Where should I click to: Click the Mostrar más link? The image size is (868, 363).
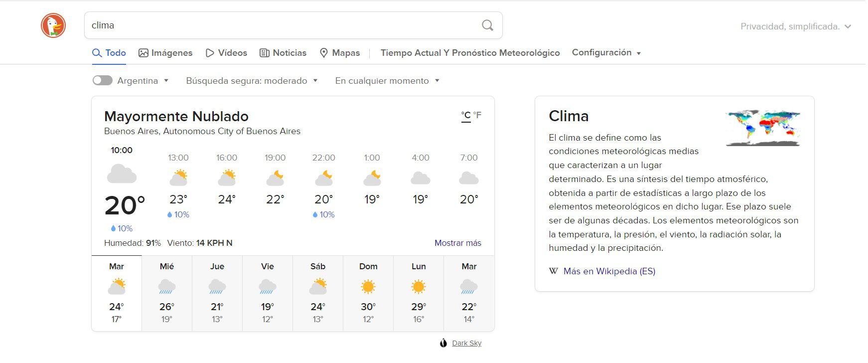click(x=457, y=243)
